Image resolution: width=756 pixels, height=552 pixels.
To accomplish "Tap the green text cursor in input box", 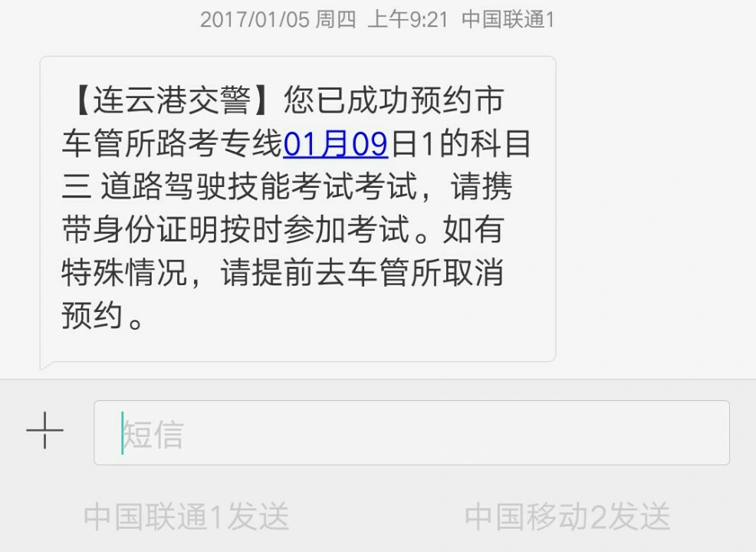I will tap(123, 432).
